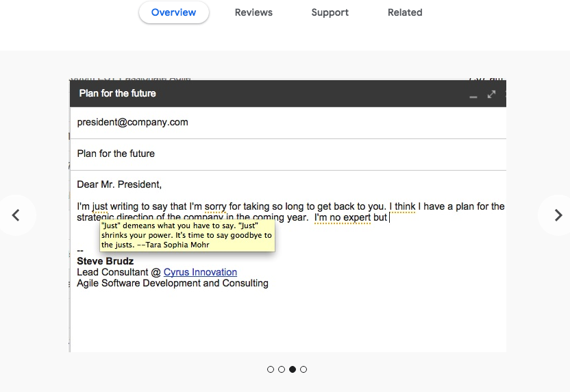
Task: Select the second carousel dot
Action: [282, 369]
